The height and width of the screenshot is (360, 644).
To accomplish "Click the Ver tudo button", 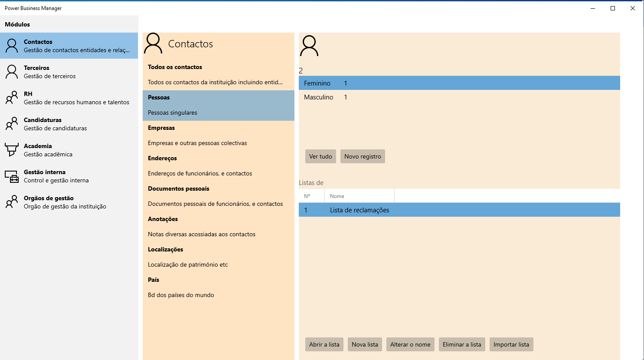I will point(320,156).
